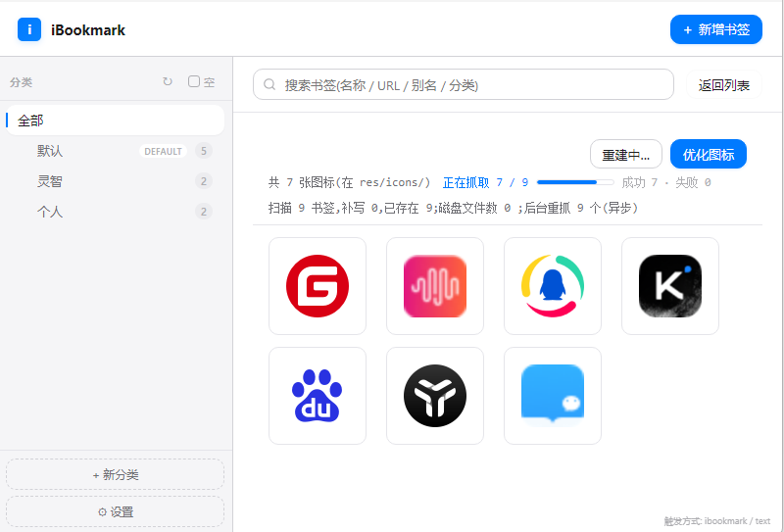Select the black Kimi K icon tile
This screenshot has height=532, width=784.
tap(670, 286)
